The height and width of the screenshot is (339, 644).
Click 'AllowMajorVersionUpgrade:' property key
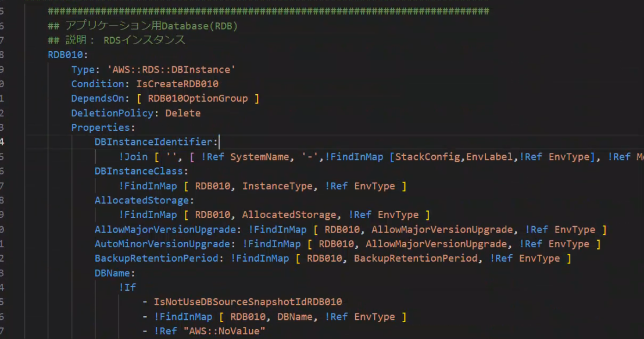click(x=167, y=230)
